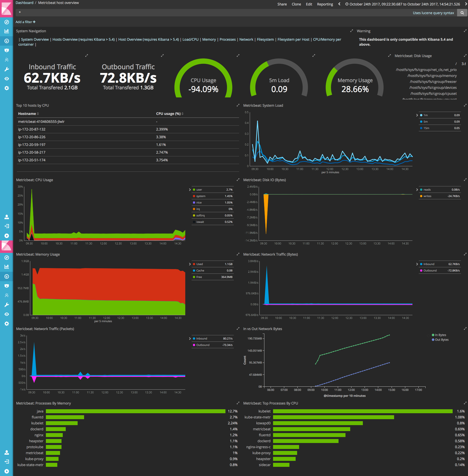Click the search magnifier button in query bar

pyautogui.click(x=462, y=13)
